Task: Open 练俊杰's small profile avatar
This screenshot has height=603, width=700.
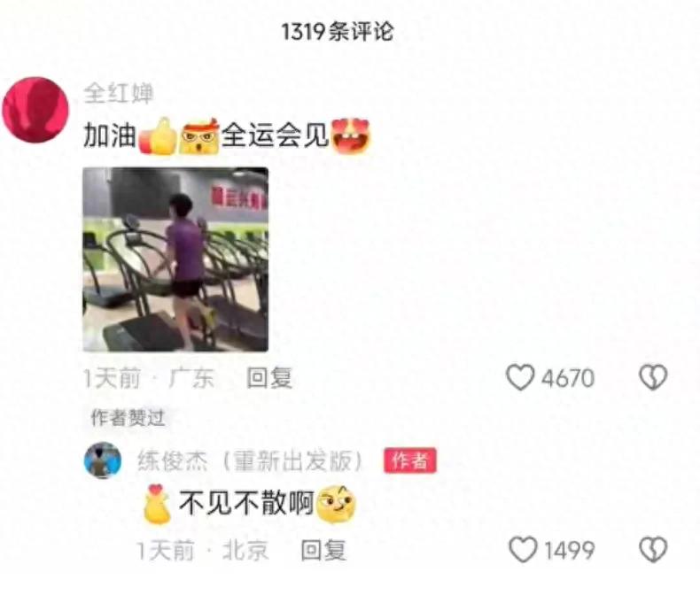Action: (103, 460)
